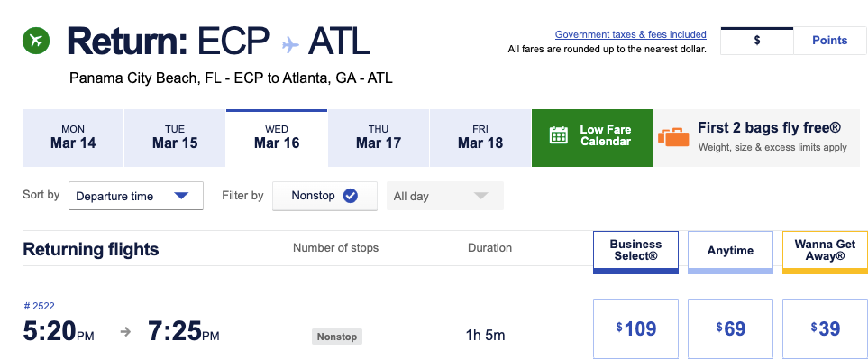This screenshot has height=360, width=868.
Task: Select the Thu Mar 17 date tab
Action: pyautogui.click(x=379, y=138)
